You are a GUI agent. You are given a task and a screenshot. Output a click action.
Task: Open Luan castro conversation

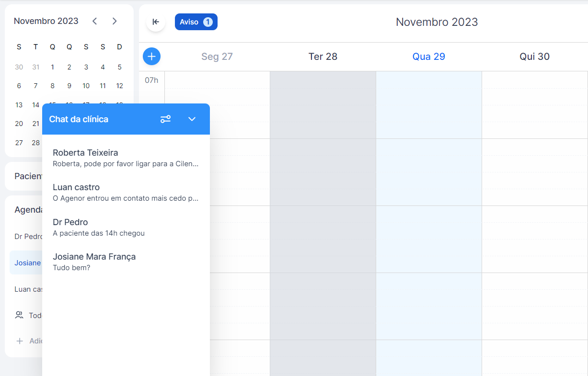tap(126, 192)
